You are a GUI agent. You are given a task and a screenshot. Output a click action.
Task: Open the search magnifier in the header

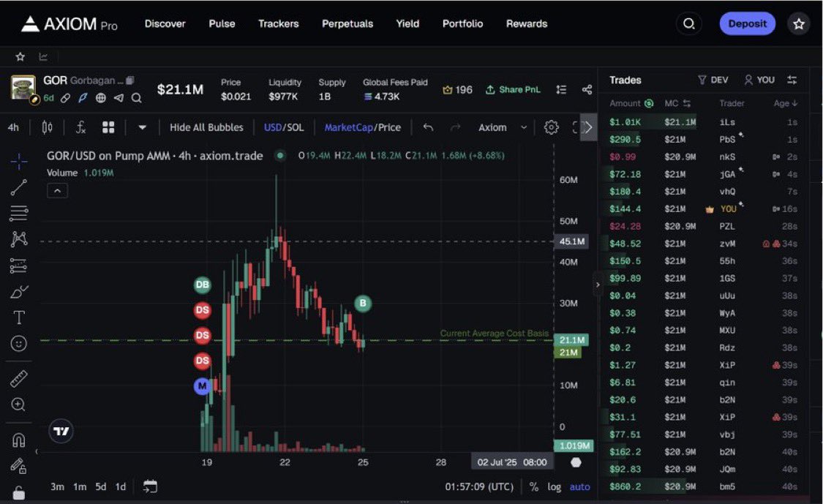click(x=689, y=23)
